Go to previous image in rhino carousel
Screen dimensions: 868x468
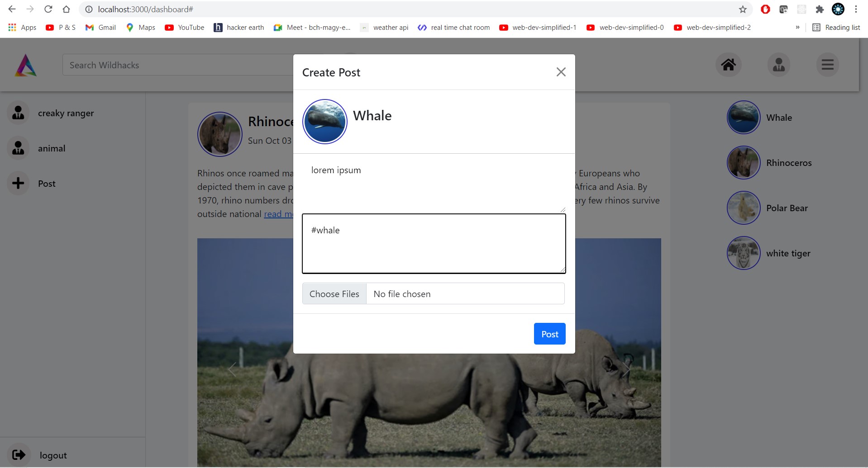click(x=232, y=369)
